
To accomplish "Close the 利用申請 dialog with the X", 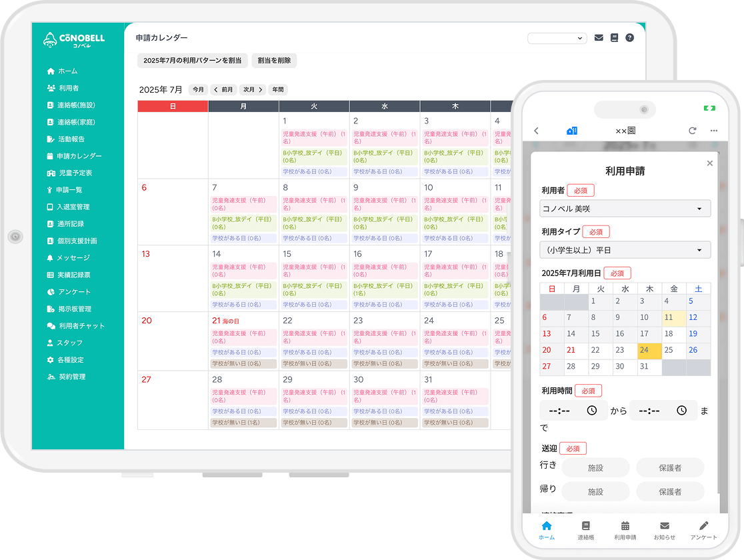I will pos(709,163).
